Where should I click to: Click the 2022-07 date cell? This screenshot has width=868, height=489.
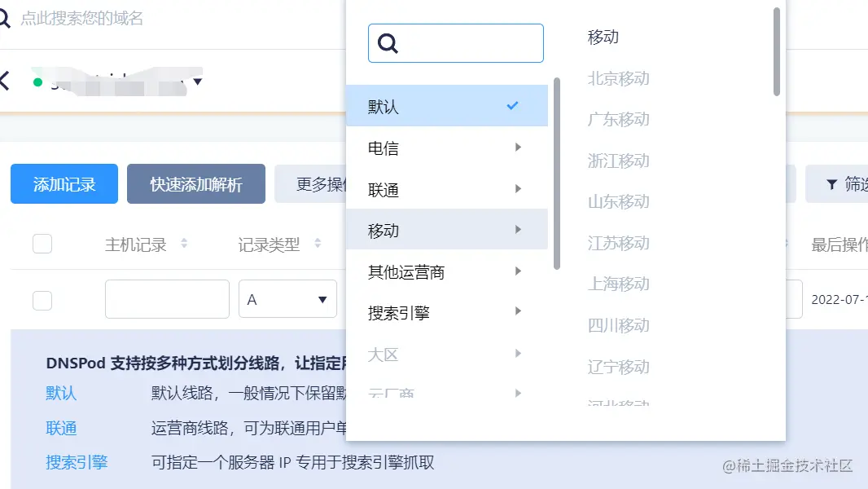pyautogui.click(x=840, y=300)
